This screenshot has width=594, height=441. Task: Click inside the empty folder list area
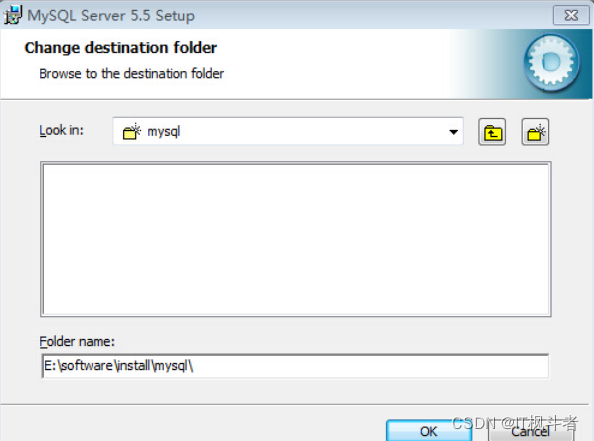(295, 239)
